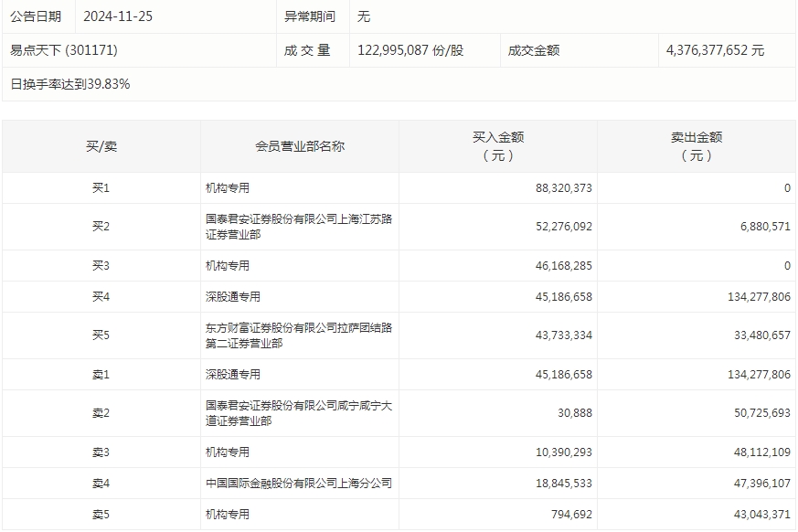Select buy amount 10,390,293
Image resolution: width=798 pixels, height=532 pixels.
563,452
